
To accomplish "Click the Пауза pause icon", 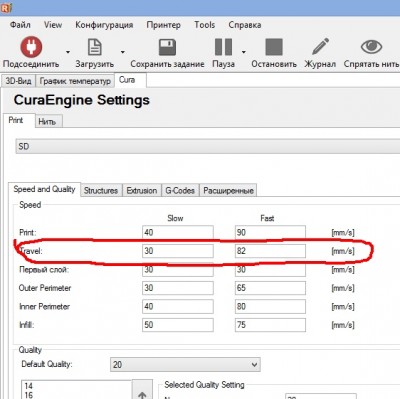I will point(223,47).
